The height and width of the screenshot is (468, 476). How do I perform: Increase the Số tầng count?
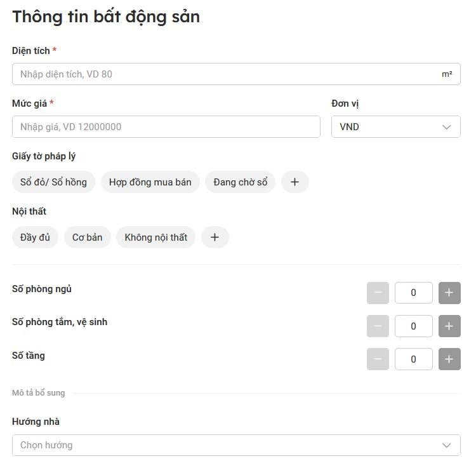pos(449,359)
